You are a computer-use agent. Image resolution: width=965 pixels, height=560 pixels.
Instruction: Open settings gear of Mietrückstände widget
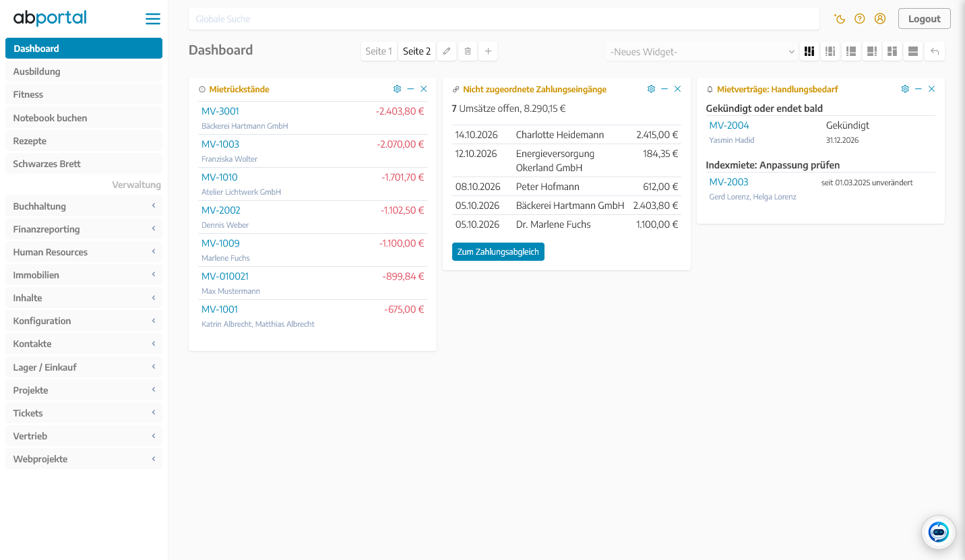point(397,89)
